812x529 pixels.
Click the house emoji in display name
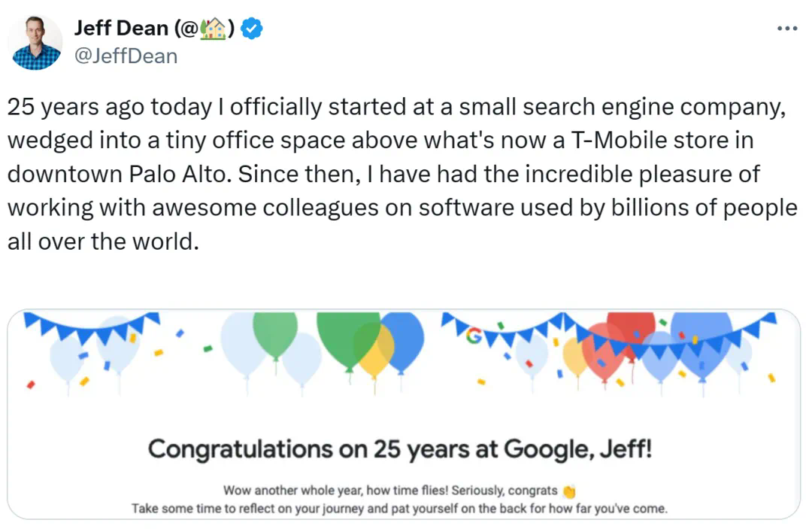click(216, 29)
